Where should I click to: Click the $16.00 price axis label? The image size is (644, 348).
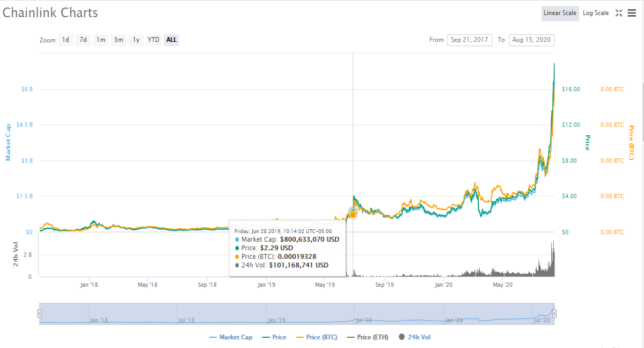[x=570, y=89]
